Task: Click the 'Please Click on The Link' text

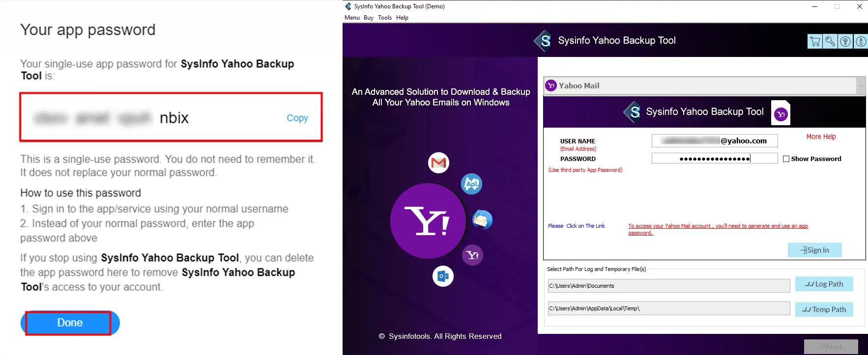Action: coord(577,226)
